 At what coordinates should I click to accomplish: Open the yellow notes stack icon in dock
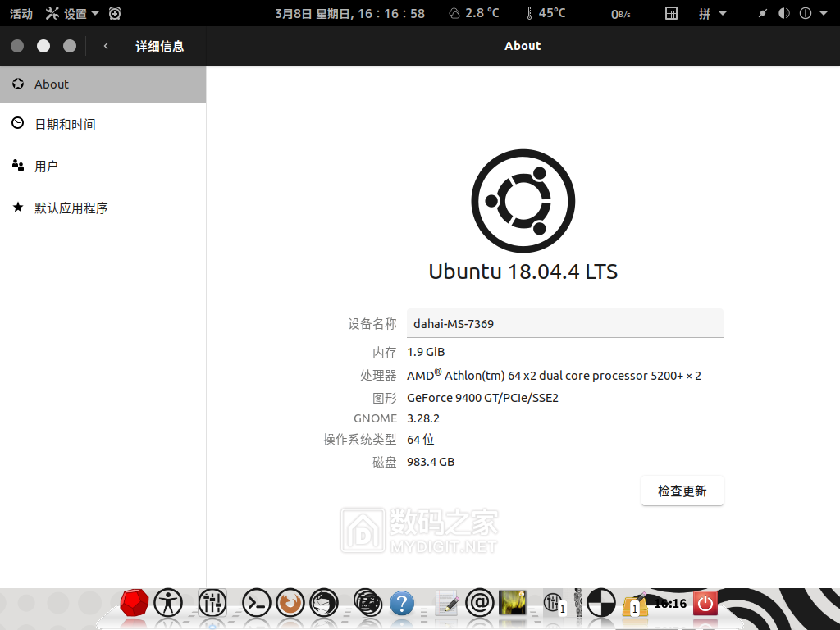click(x=635, y=605)
